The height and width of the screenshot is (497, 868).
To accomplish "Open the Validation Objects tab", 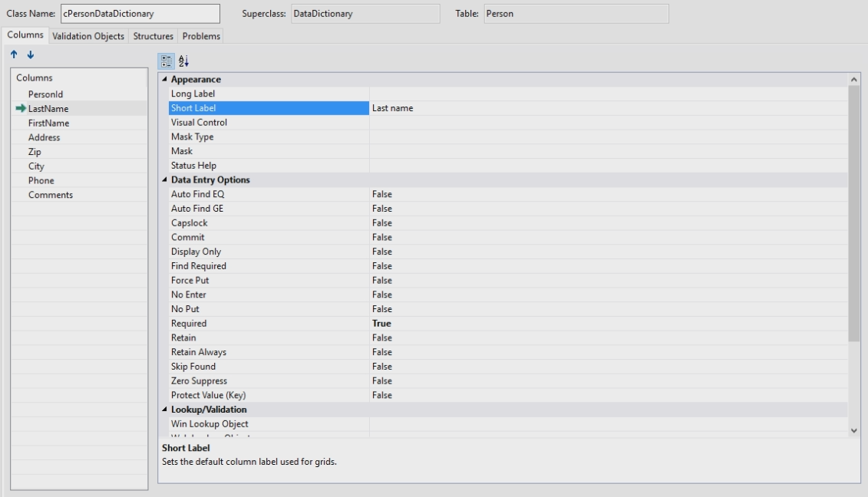I will (88, 36).
